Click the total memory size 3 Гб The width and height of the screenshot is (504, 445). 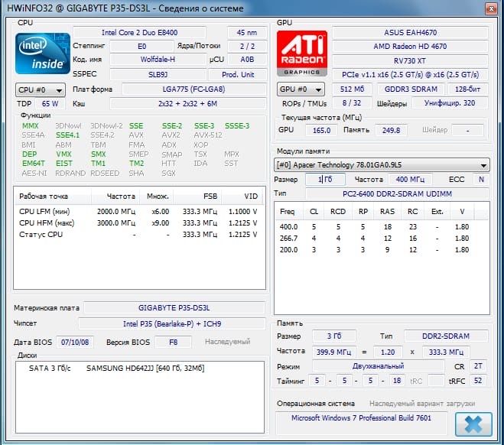334,336
